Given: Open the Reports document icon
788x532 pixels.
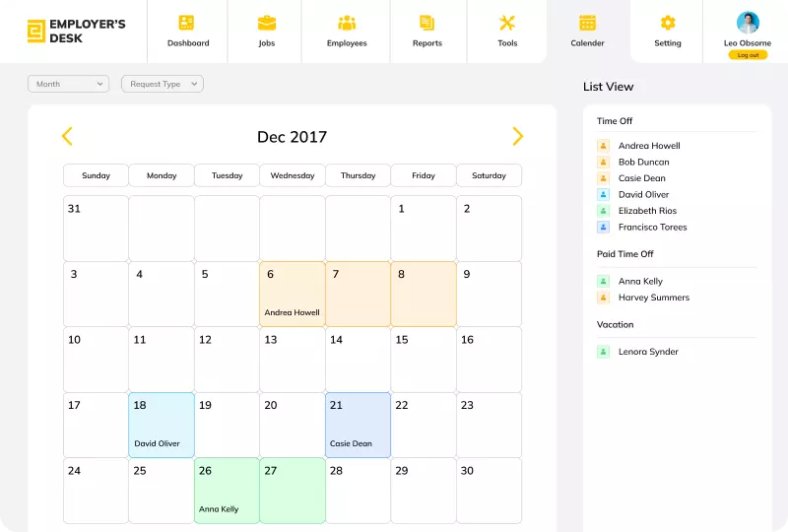Looking at the screenshot, I should 427,23.
